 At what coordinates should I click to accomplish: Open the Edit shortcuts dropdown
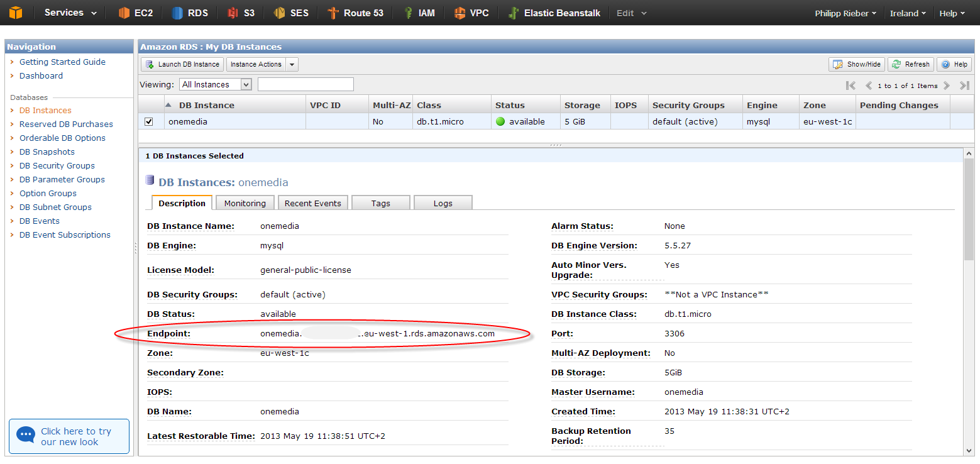(631, 13)
